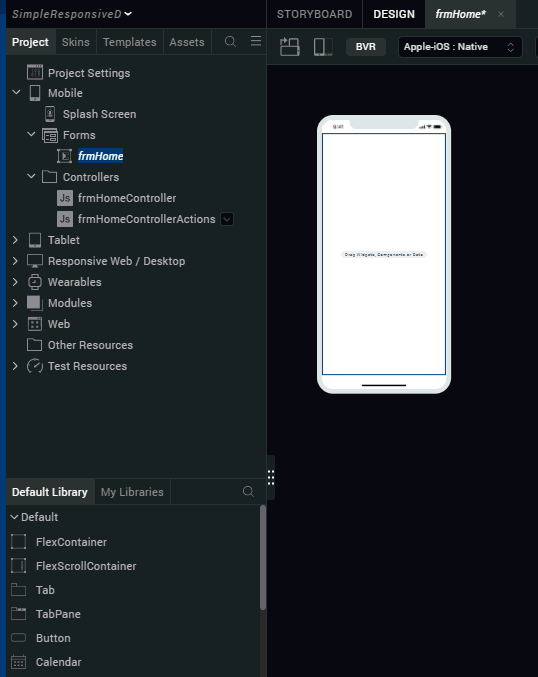Image resolution: width=538 pixels, height=677 pixels.
Task: Click the rotate orientation icon in toolbar
Action: (x=290, y=47)
